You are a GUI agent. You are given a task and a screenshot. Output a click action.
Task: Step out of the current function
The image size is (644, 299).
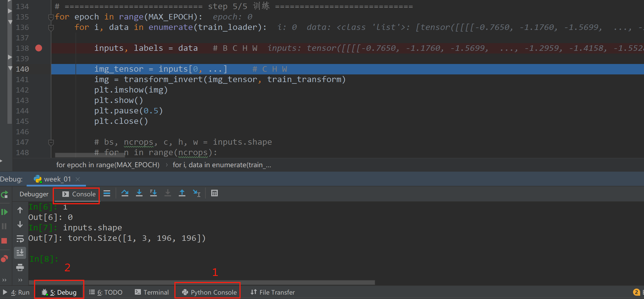coord(182,194)
